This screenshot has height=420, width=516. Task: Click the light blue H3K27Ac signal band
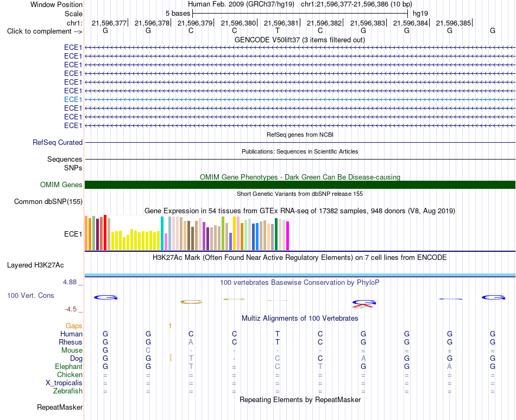point(300,275)
